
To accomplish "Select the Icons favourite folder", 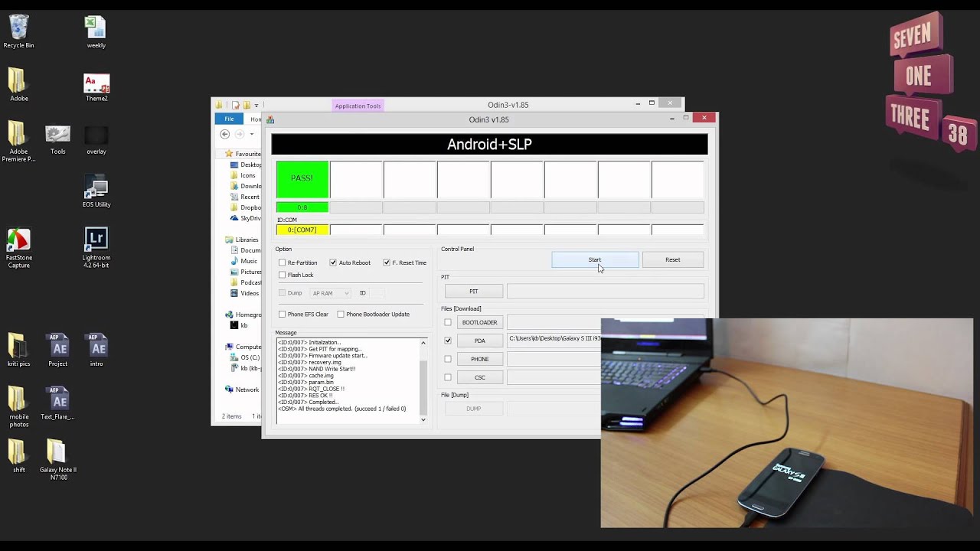I will [243, 175].
